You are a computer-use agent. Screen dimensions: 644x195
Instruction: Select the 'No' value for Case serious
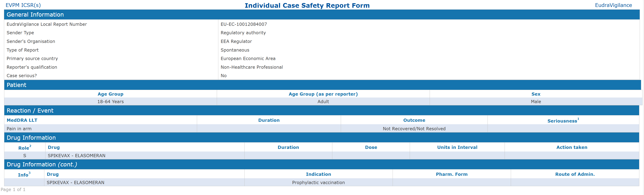pos(224,76)
